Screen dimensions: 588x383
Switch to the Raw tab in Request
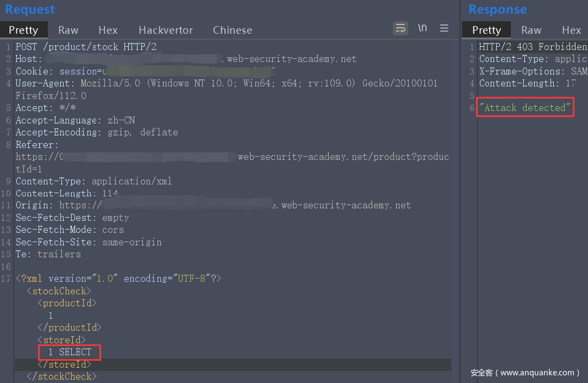(68, 30)
